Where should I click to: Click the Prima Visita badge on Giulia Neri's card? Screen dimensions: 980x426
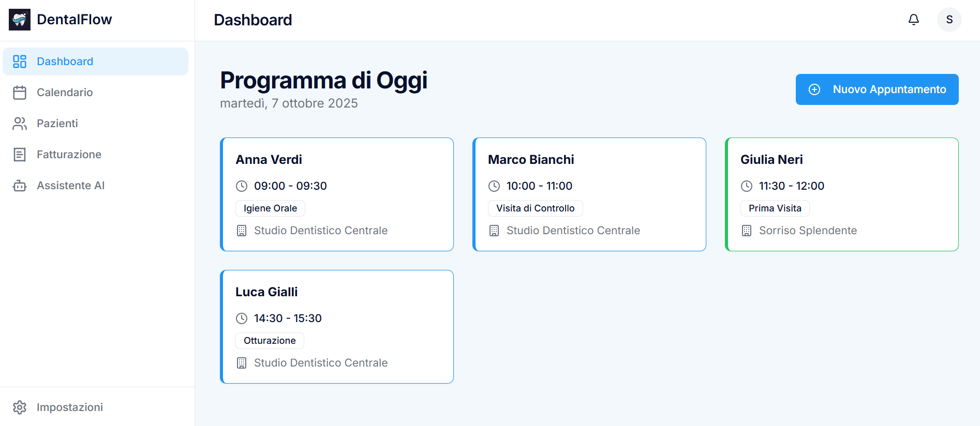click(x=775, y=208)
